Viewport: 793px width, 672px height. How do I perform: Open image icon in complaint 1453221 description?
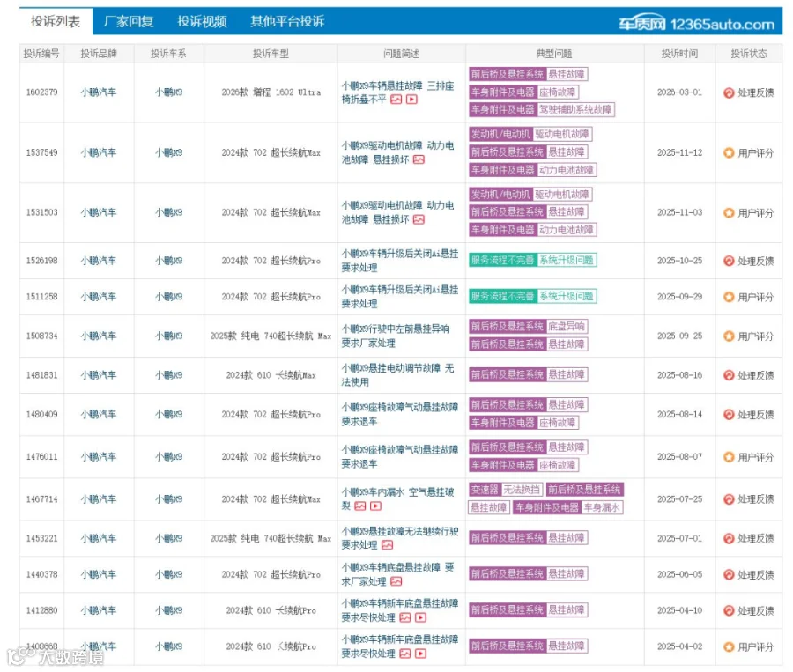coord(388,545)
